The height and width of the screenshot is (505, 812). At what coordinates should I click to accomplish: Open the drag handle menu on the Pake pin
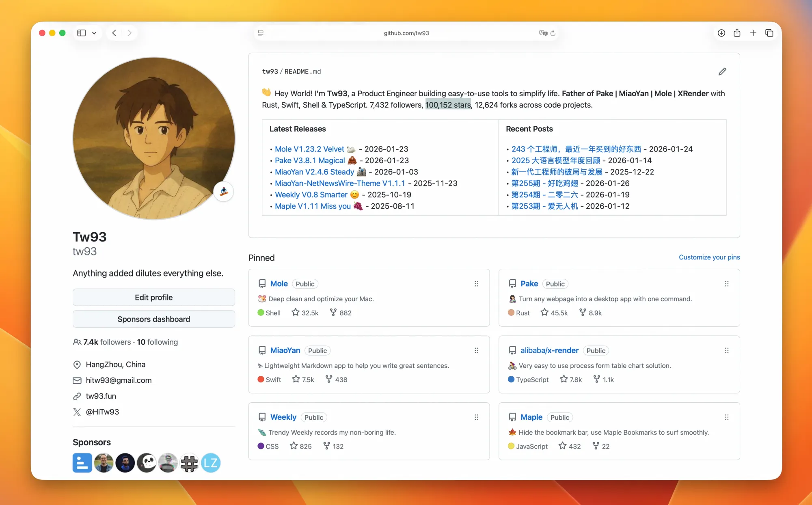pyautogui.click(x=726, y=284)
